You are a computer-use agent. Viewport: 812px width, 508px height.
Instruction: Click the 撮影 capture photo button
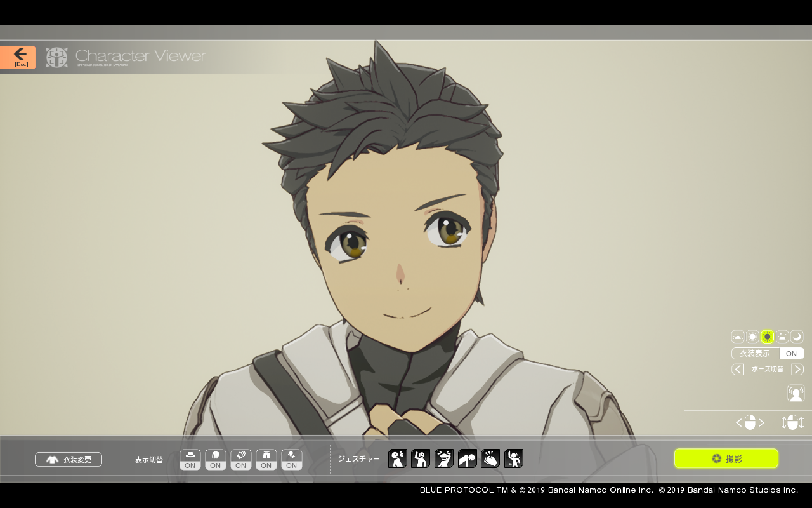pos(726,458)
